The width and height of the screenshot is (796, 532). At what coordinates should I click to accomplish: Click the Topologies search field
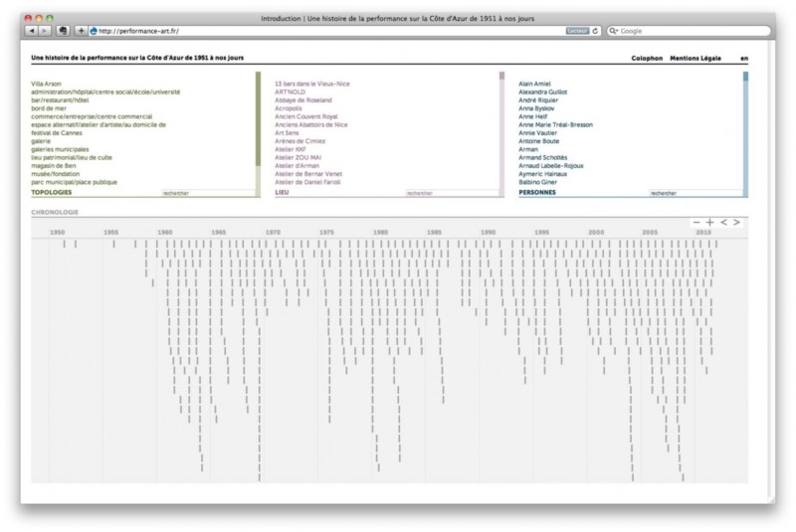pyautogui.click(x=207, y=193)
